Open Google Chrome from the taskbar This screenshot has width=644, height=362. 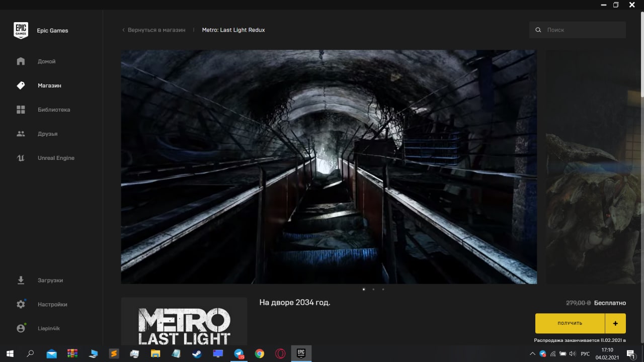coord(259,353)
